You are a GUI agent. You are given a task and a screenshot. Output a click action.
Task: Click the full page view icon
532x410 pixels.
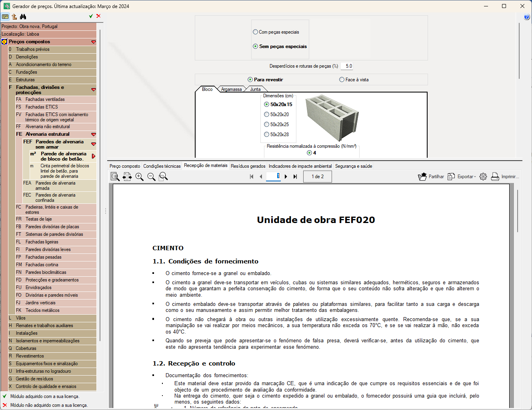tap(115, 177)
